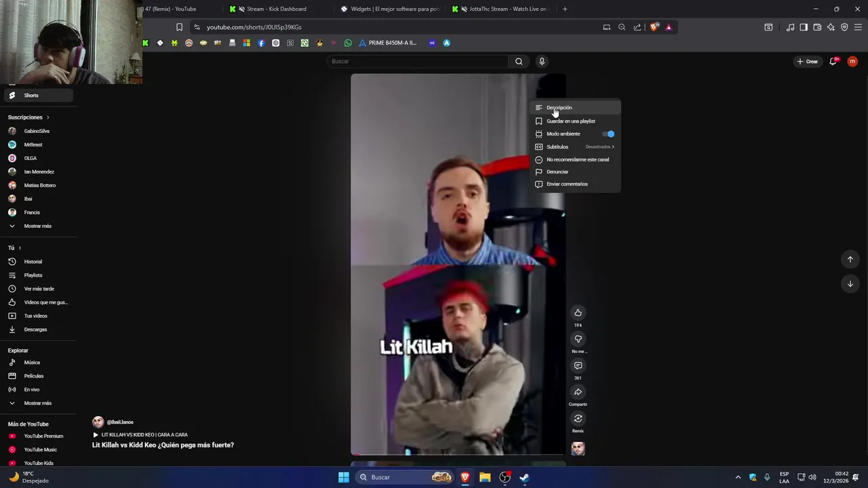Open Películas under Explorar
The image size is (868, 488).
click(x=38, y=376)
